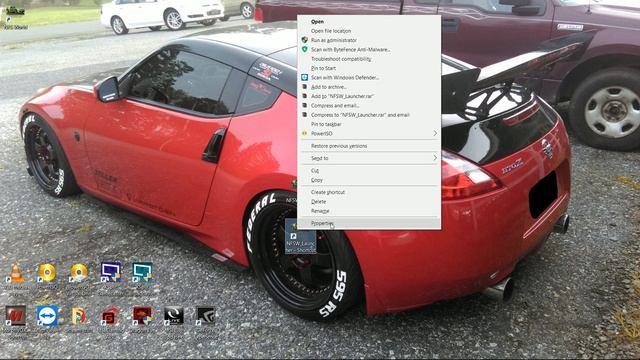Open Properties from the context menu
Image resolution: width=640 pixels, height=360 pixels.
(x=369, y=223)
